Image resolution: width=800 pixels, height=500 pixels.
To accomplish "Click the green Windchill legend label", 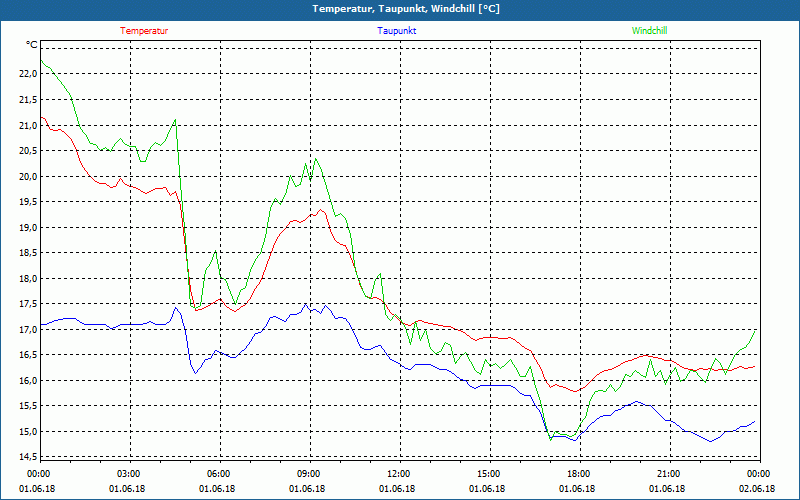I will 649,31.
